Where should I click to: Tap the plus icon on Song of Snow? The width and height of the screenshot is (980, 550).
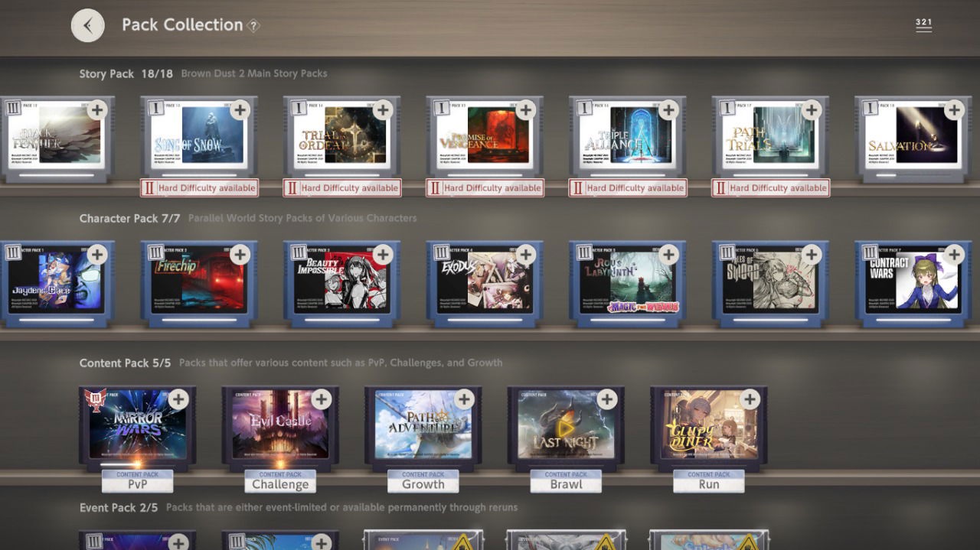tap(240, 109)
